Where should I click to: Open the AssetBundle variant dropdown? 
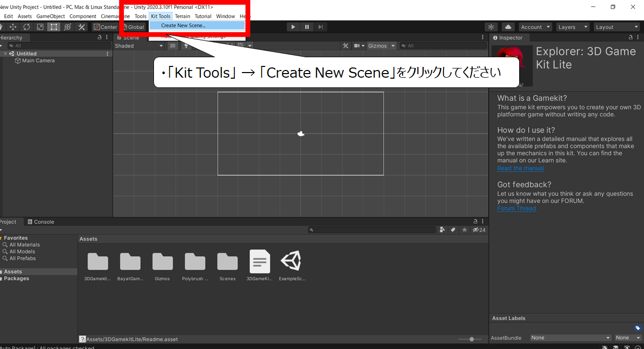628,338
